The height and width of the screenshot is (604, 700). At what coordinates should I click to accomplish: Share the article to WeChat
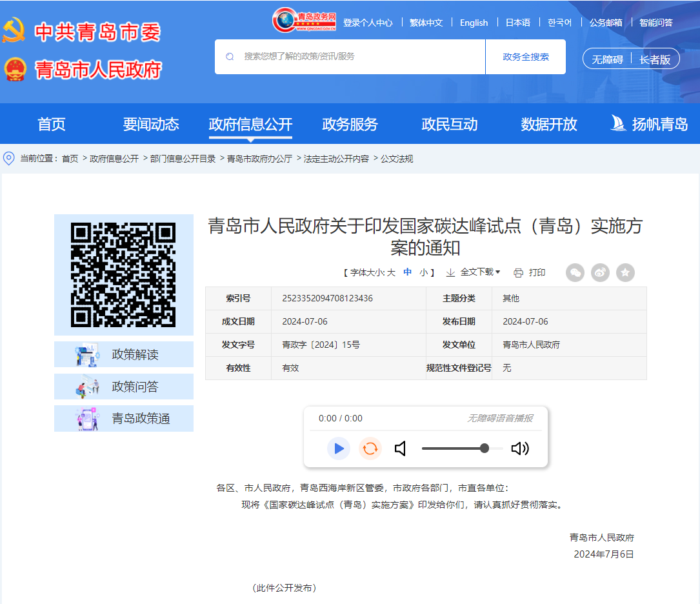[575, 272]
